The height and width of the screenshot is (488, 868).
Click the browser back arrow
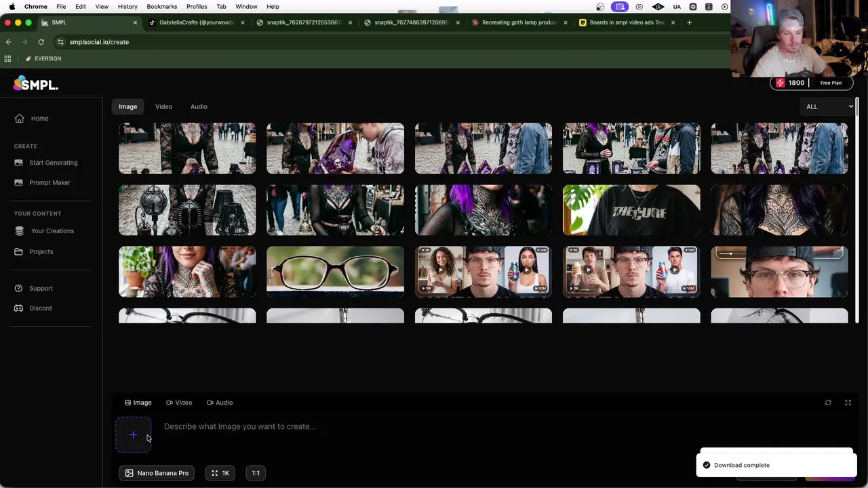[x=9, y=42]
